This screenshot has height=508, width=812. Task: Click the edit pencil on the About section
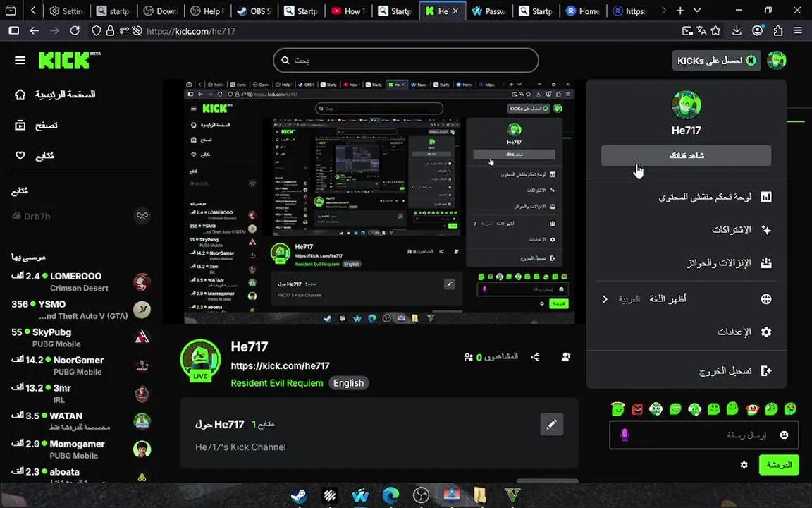point(552,424)
